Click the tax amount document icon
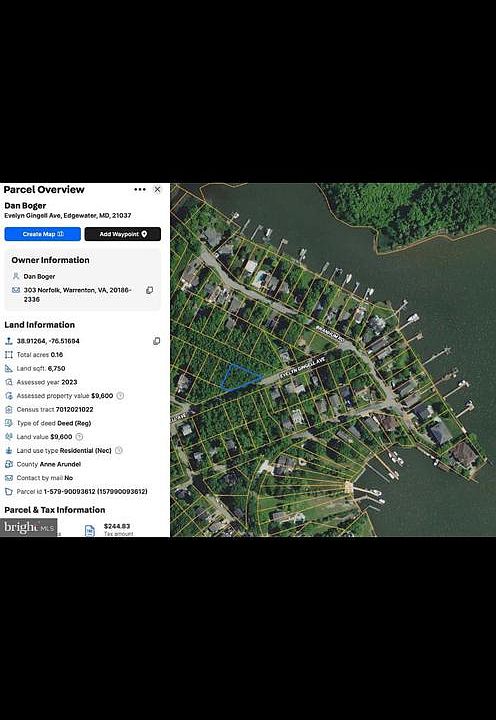Screen dimensions: 496x720 90,530
